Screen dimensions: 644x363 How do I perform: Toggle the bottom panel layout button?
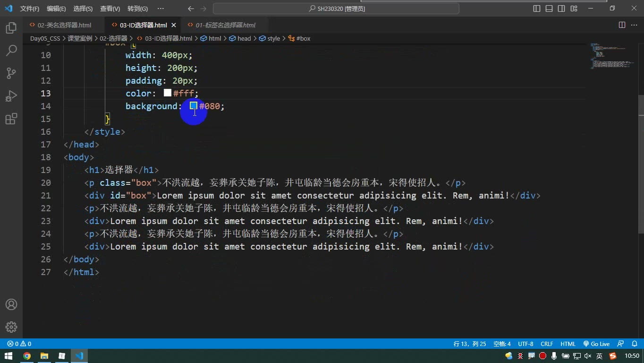tap(549, 9)
